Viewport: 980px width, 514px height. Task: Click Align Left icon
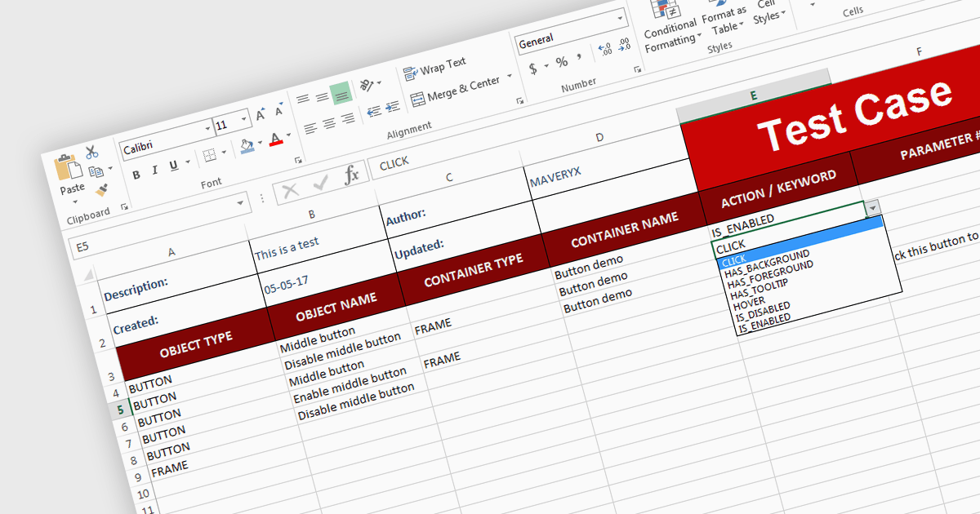click(x=310, y=128)
